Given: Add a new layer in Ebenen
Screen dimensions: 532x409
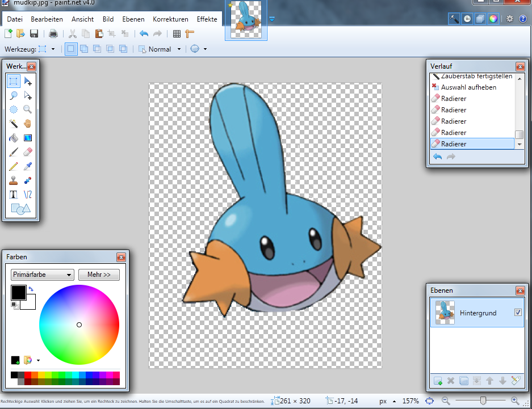Looking at the screenshot, I should pos(438,381).
